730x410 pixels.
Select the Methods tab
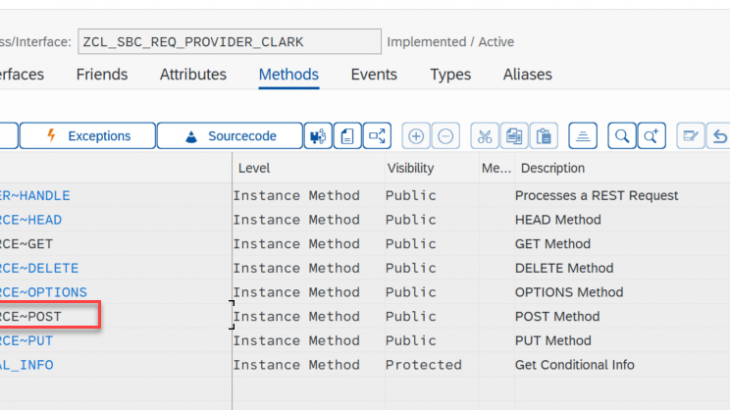[x=289, y=74]
